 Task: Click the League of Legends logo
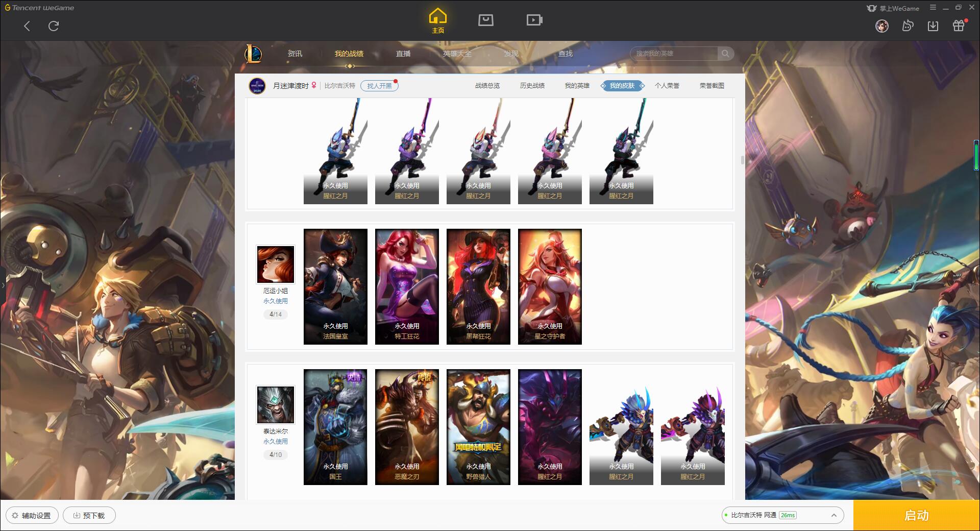(254, 54)
